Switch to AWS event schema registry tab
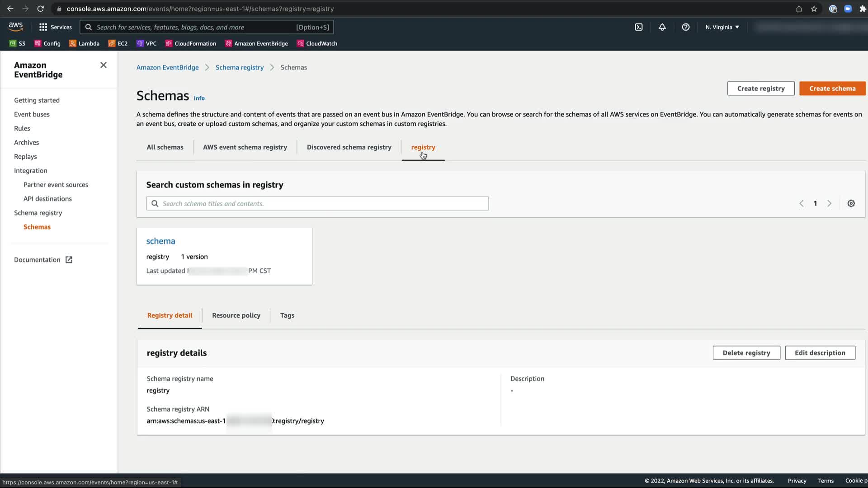Viewport: 868px width, 488px height. point(245,147)
